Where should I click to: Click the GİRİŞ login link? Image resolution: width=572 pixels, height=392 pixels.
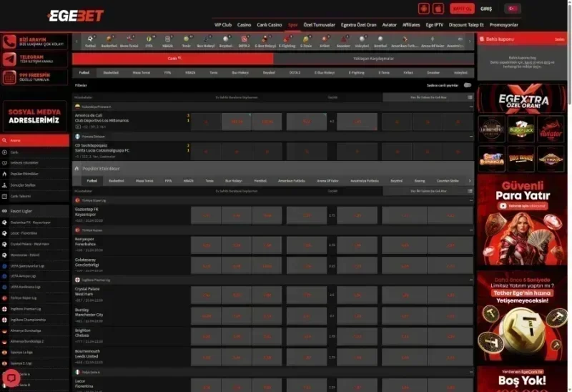click(486, 9)
